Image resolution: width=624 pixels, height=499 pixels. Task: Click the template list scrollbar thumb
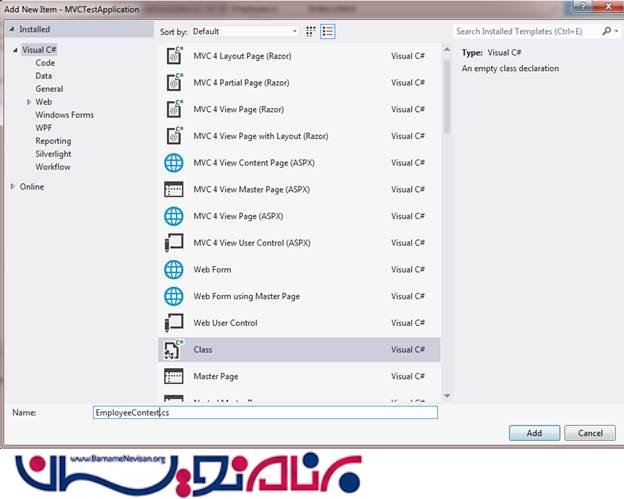point(447,97)
